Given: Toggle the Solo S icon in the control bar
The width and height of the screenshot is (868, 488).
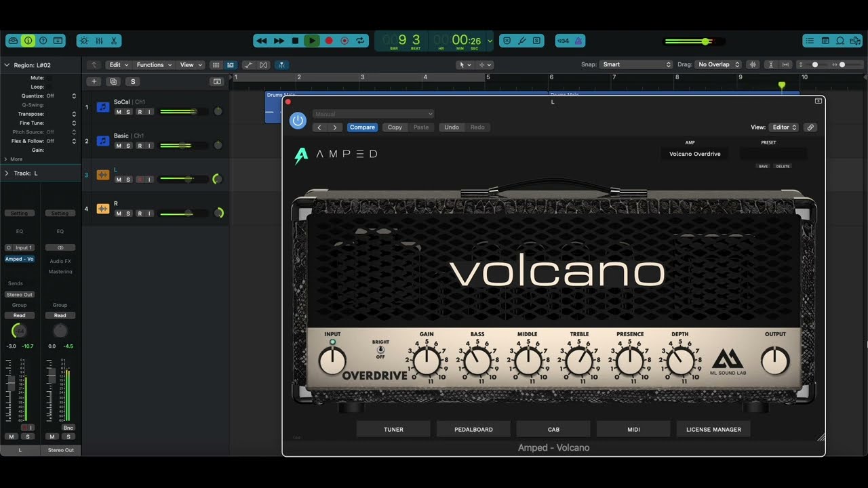Looking at the screenshot, I should pos(536,41).
